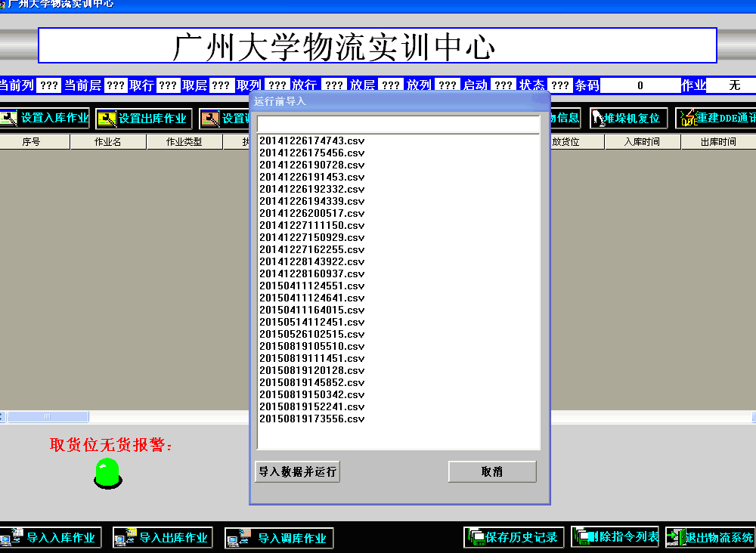Image resolution: width=756 pixels, height=553 pixels.
Task: Click the 条码 value field showing 0
Action: tap(640, 85)
